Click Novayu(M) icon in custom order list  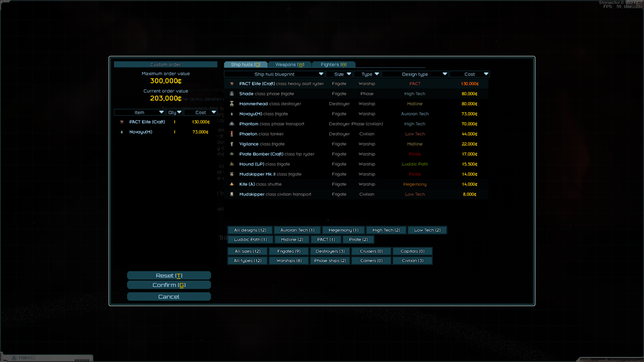click(x=121, y=132)
